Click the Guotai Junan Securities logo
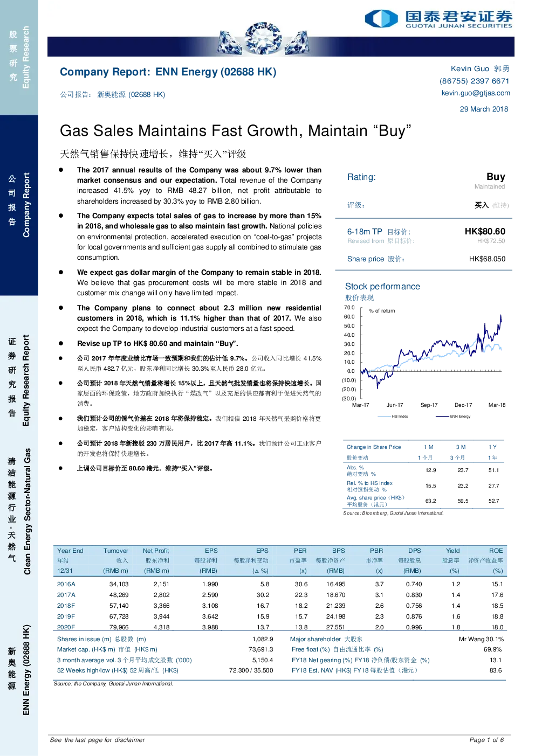This screenshot has height=756, width=535. click(438, 18)
